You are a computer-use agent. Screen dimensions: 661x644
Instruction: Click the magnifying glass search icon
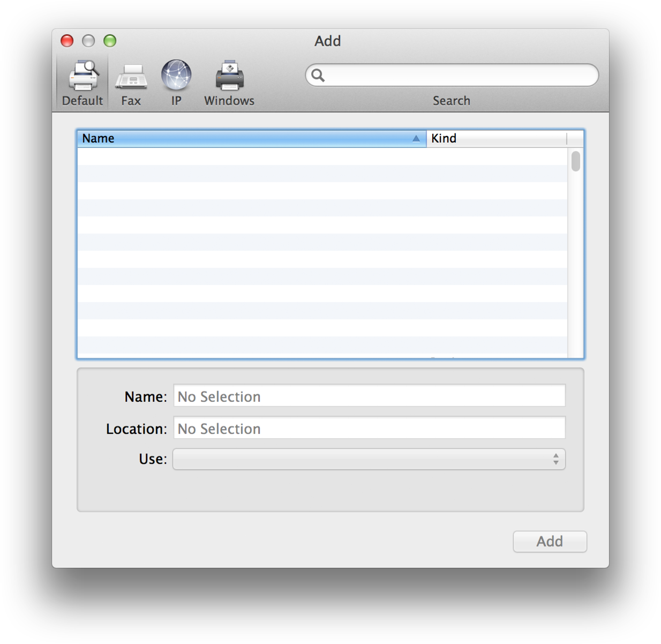[x=318, y=76]
